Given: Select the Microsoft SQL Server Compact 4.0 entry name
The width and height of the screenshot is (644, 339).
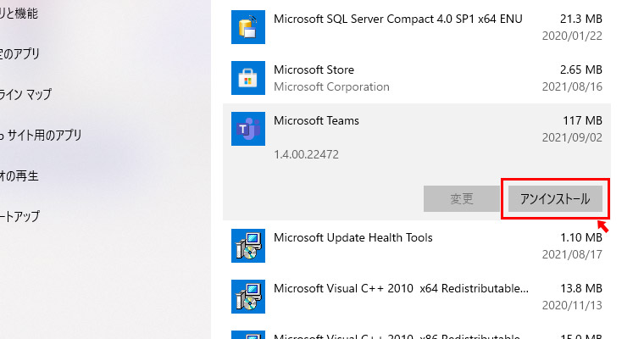Looking at the screenshot, I should [398, 19].
